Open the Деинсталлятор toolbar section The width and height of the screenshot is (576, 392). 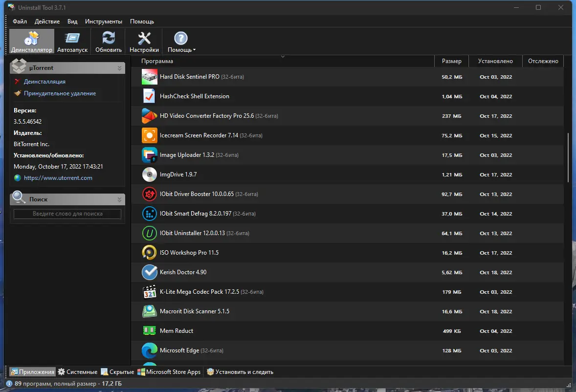32,42
